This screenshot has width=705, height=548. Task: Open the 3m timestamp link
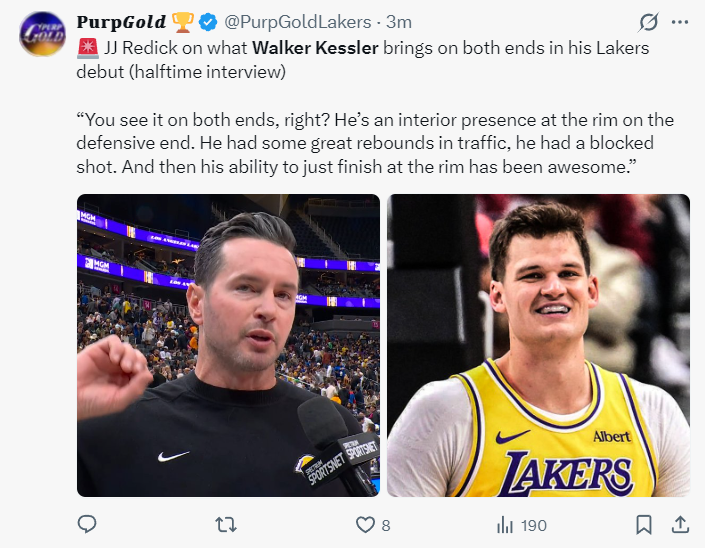click(399, 22)
